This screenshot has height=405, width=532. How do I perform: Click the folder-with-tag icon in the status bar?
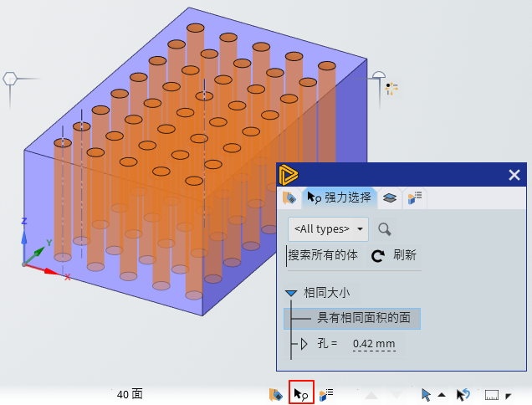(x=275, y=394)
